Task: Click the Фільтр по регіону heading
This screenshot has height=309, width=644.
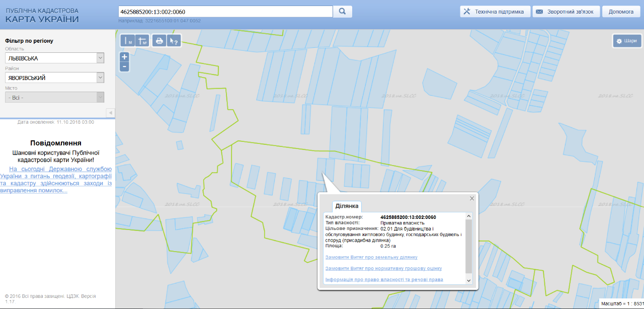Action: point(29,41)
